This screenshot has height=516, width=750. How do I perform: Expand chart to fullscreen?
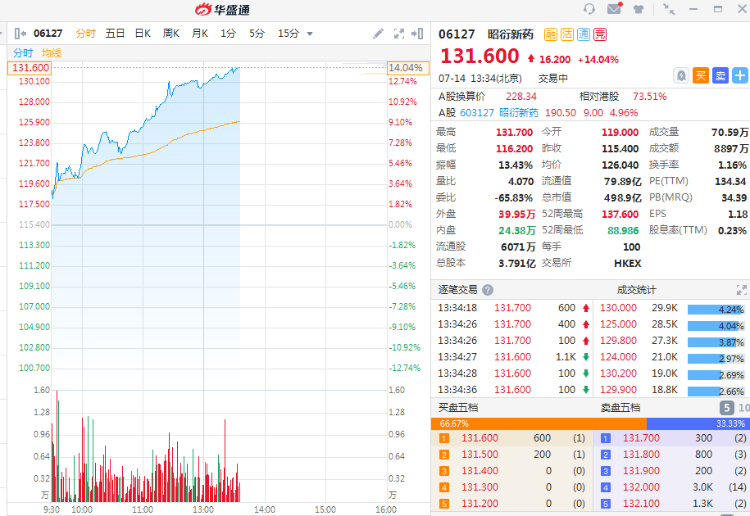(x=398, y=33)
